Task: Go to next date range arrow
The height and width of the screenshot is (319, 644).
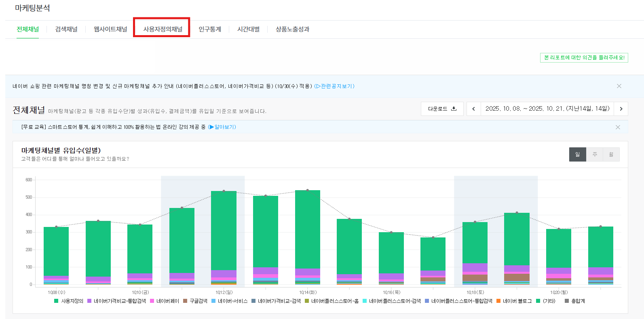Action: pos(621,109)
